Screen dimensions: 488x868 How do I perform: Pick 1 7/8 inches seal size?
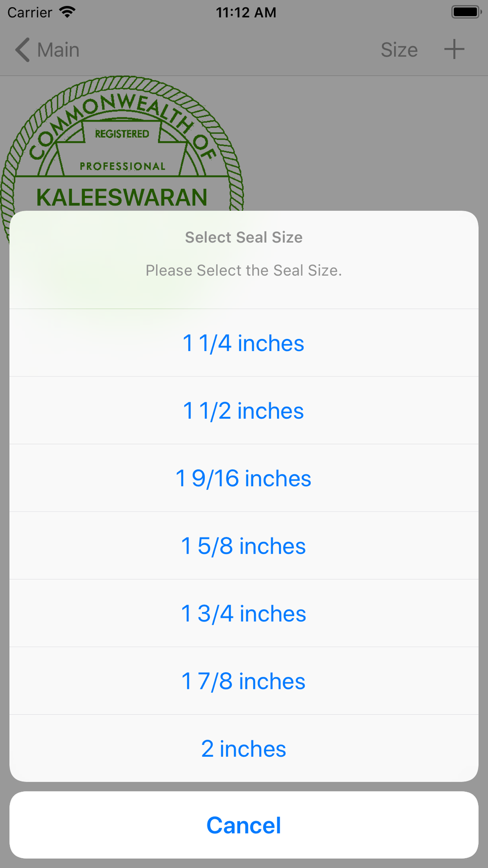[244, 681]
